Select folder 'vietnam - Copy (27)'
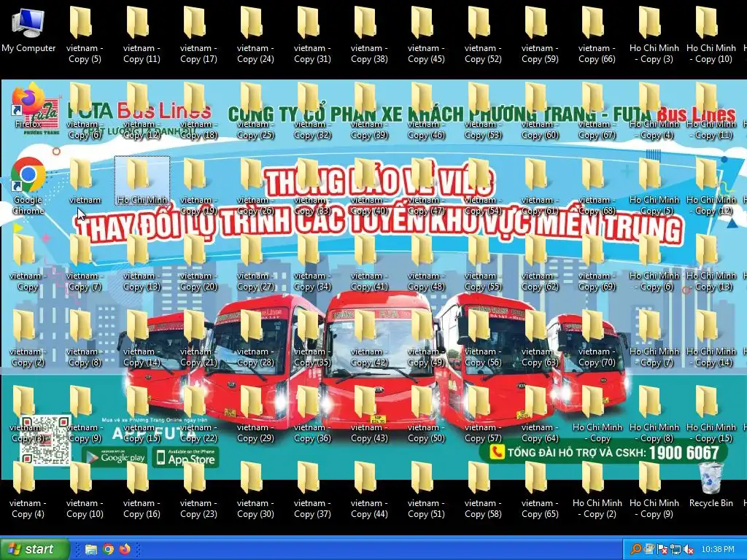Image resolution: width=747 pixels, height=560 pixels. (255, 262)
